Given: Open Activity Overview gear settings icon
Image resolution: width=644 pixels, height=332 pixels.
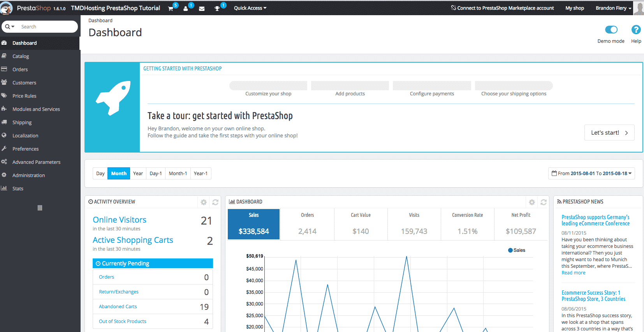Looking at the screenshot, I should pos(204,202).
